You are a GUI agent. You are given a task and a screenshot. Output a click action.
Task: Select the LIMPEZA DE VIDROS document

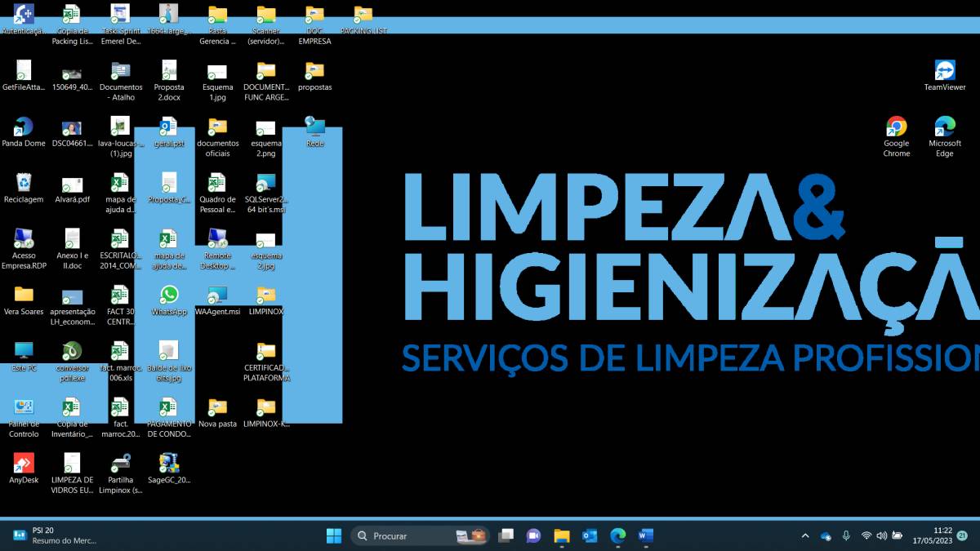pyautogui.click(x=72, y=473)
